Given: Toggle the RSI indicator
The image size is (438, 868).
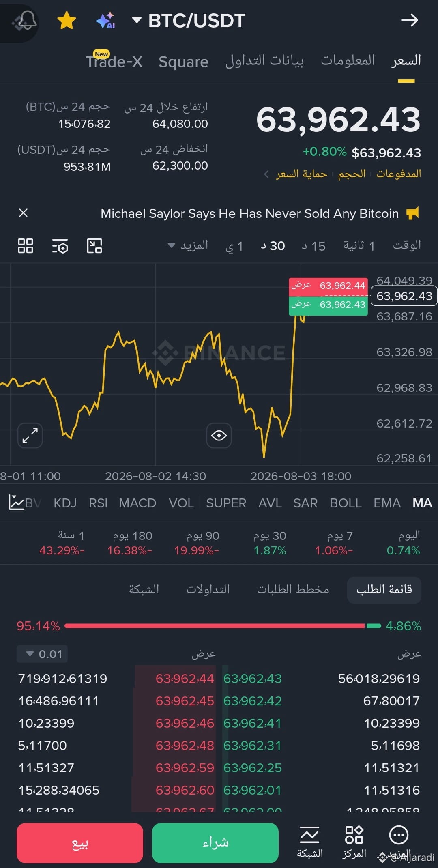Looking at the screenshot, I should (x=98, y=503).
